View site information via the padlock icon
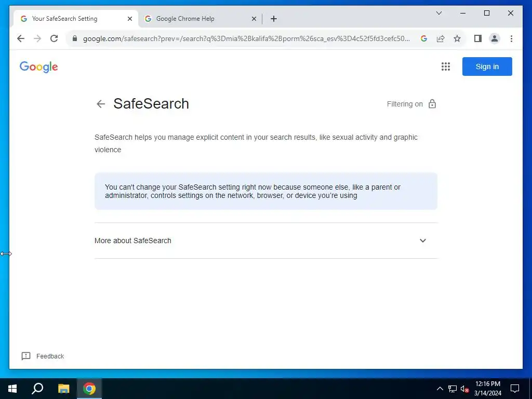Screen dimensions: 532x399 point(75,38)
